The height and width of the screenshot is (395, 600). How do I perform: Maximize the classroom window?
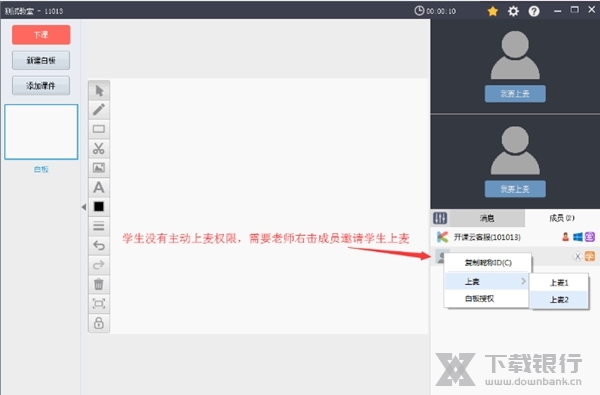click(574, 10)
